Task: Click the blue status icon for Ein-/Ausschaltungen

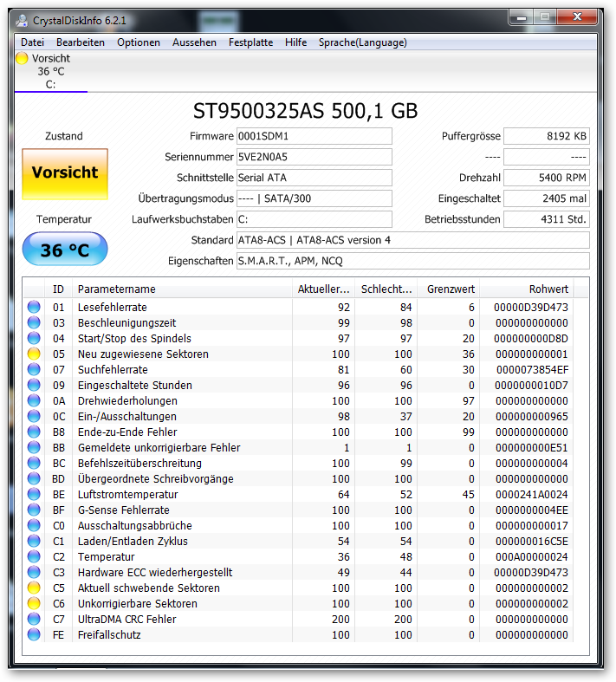Action: click(34, 416)
